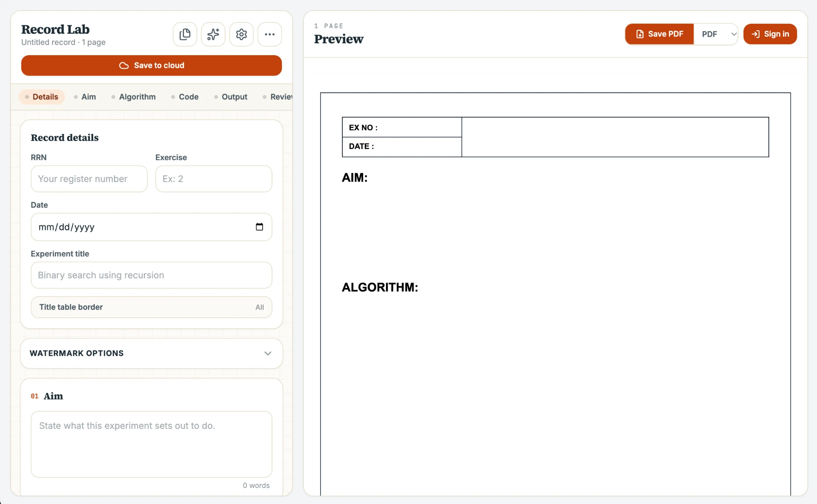Viewport: 817px width, 504px height.
Task: Click the 'EX NO :' cell in preview
Action: click(x=402, y=127)
